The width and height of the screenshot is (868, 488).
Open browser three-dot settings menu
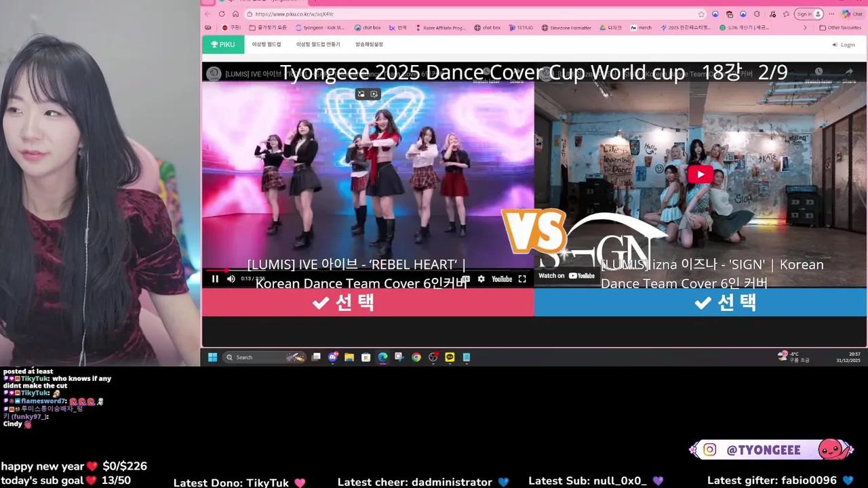(831, 14)
